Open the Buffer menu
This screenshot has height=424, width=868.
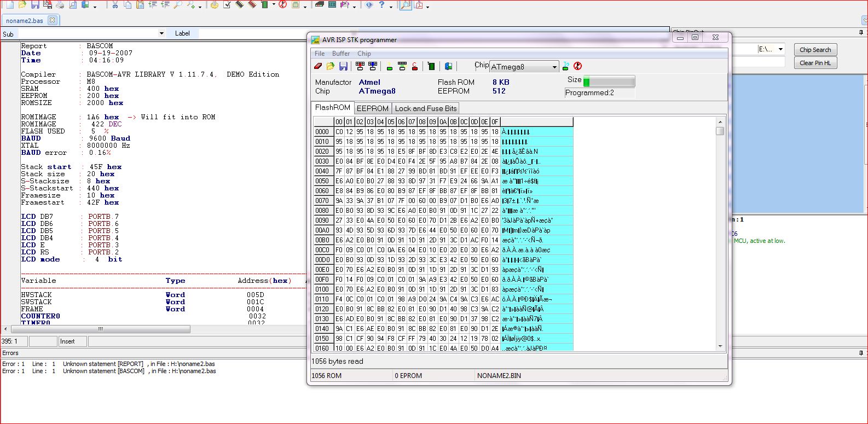pyautogui.click(x=341, y=54)
